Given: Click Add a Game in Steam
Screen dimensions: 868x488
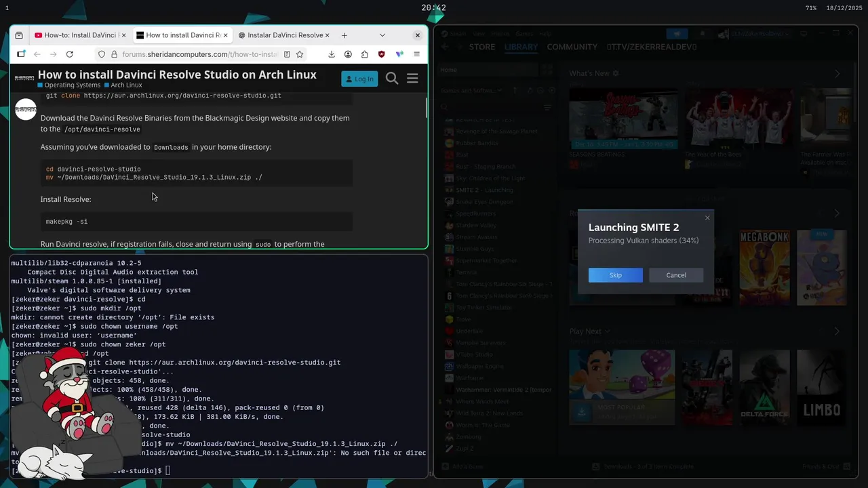Looking at the screenshot, I should tap(462, 466).
